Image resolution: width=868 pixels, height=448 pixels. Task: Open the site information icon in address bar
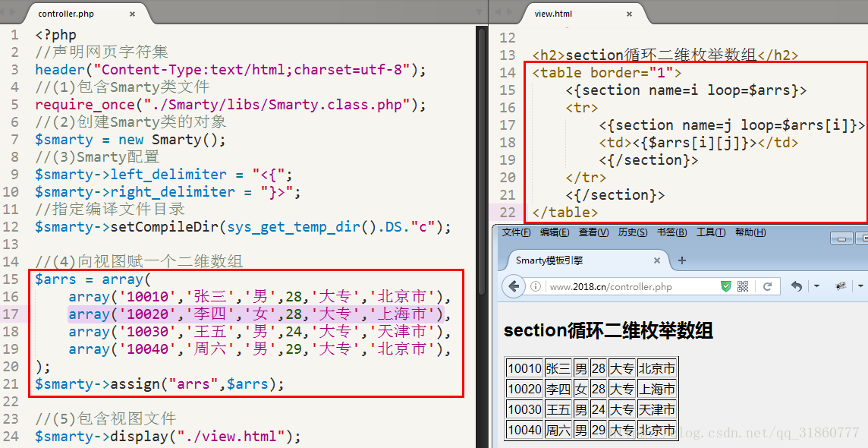(536, 287)
